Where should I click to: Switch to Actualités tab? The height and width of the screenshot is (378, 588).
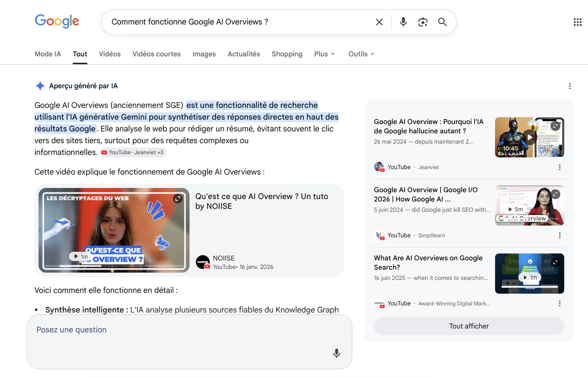[x=243, y=54]
